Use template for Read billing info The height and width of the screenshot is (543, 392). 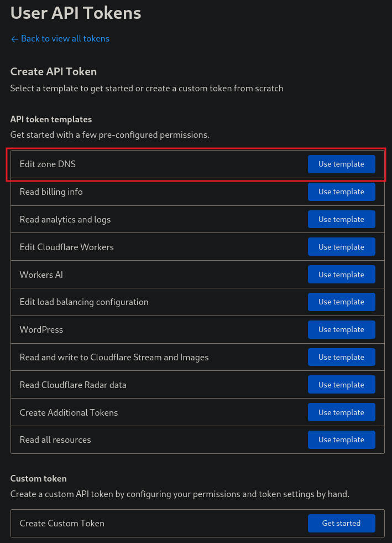pyautogui.click(x=342, y=192)
